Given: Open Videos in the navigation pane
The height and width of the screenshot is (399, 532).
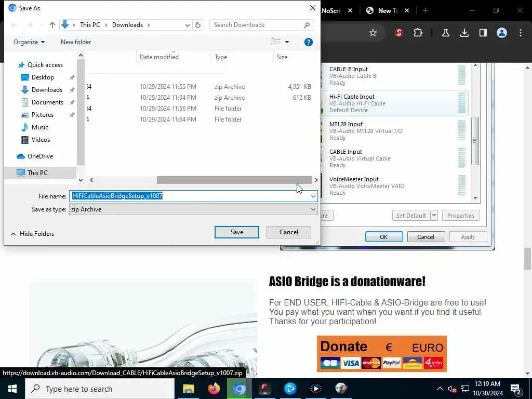Looking at the screenshot, I should [41, 140].
